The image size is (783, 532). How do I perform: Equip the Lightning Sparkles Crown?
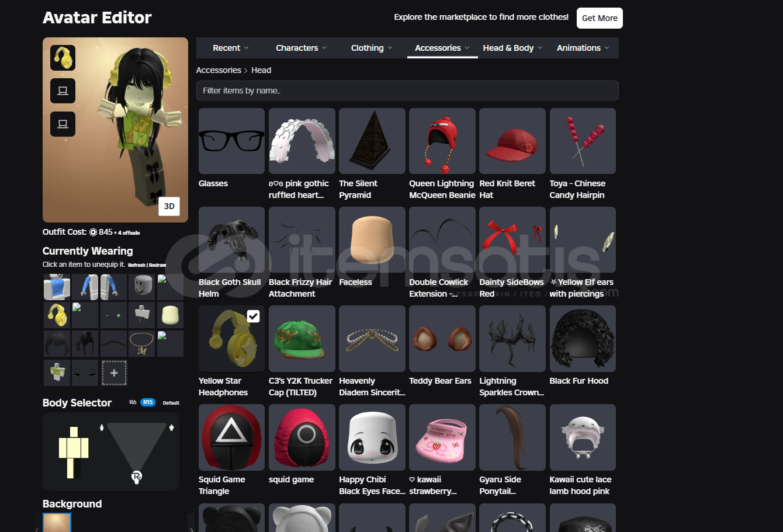point(512,338)
